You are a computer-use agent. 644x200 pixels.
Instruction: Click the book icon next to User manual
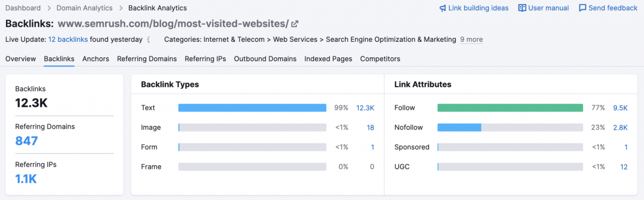tap(522, 8)
